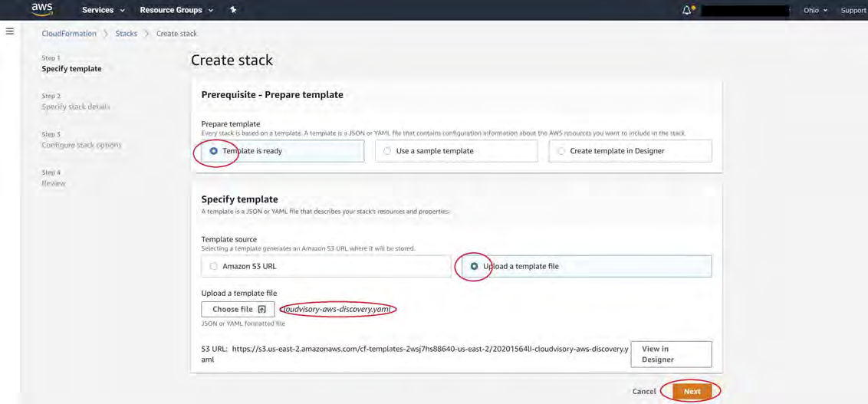Click the Prerequisite - Prepare template heading
The image size is (868, 404).
click(x=272, y=94)
